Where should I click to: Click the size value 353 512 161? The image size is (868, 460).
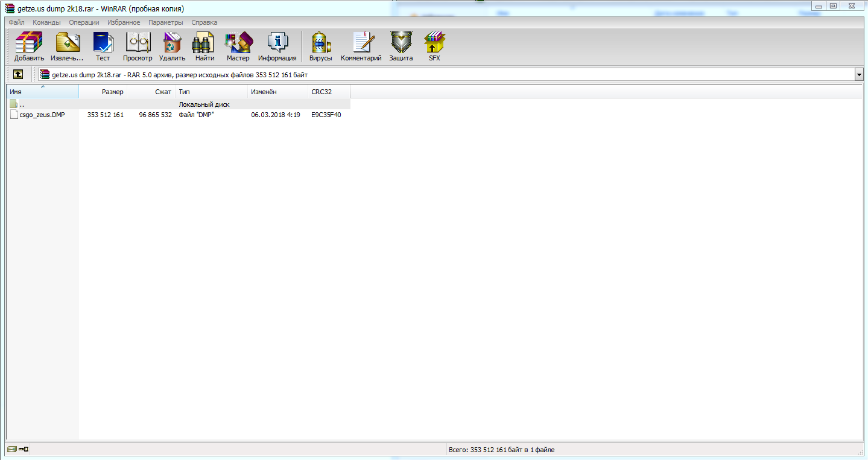(106, 115)
